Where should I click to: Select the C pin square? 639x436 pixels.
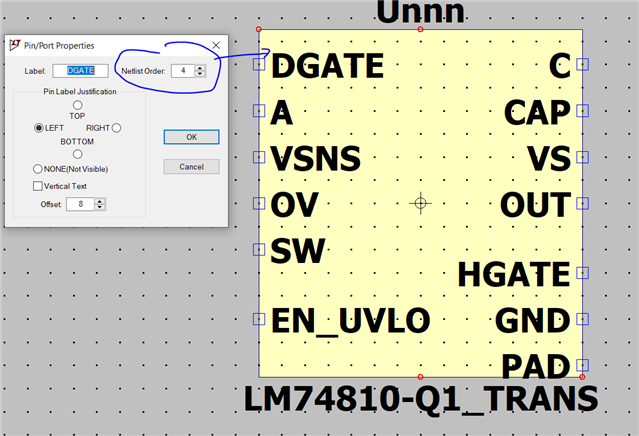pyautogui.click(x=582, y=64)
